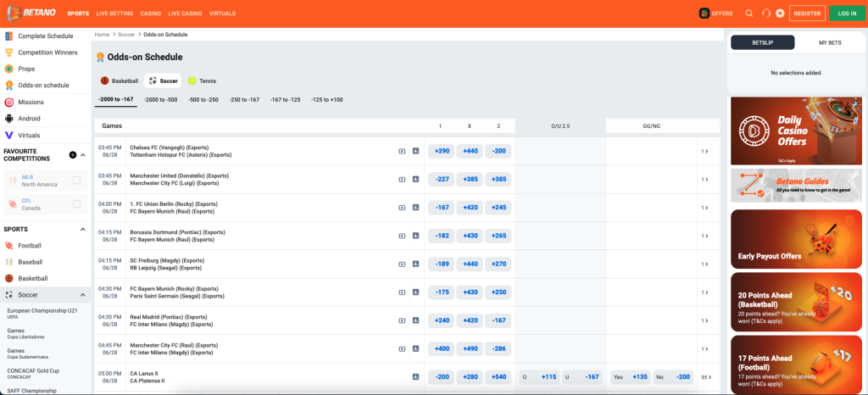Open Complete Schedule in sidebar
Viewport: 868px width, 395px height.
tap(46, 36)
